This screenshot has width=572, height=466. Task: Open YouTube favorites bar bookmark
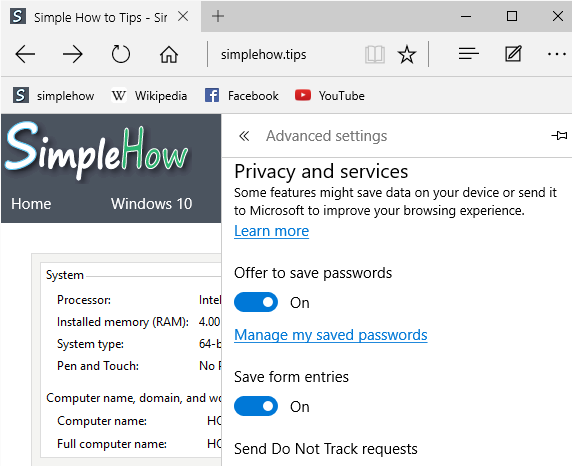[x=330, y=96]
